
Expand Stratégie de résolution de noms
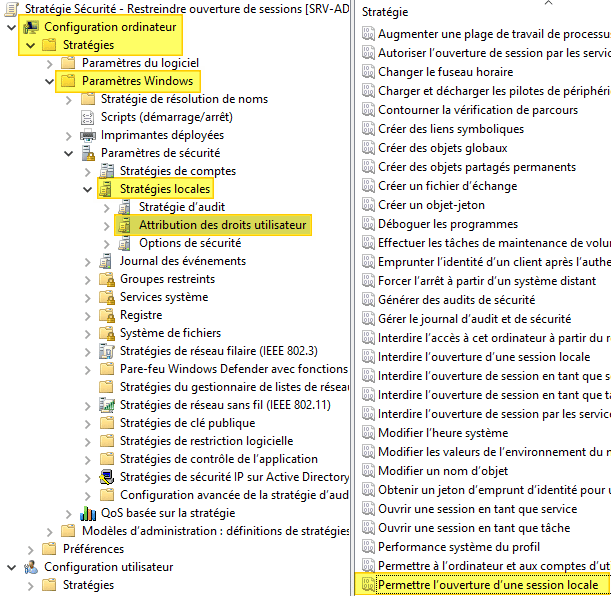point(69,100)
